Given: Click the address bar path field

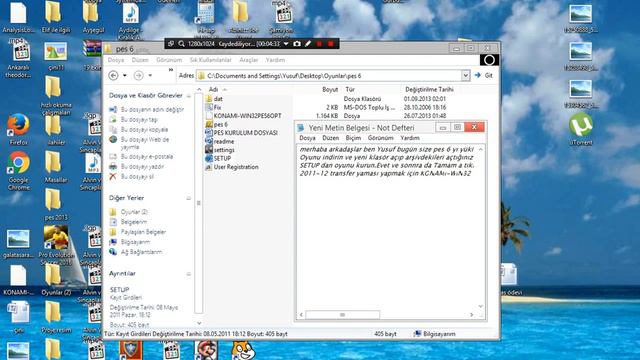Looking at the screenshot, I should click(x=329, y=76).
